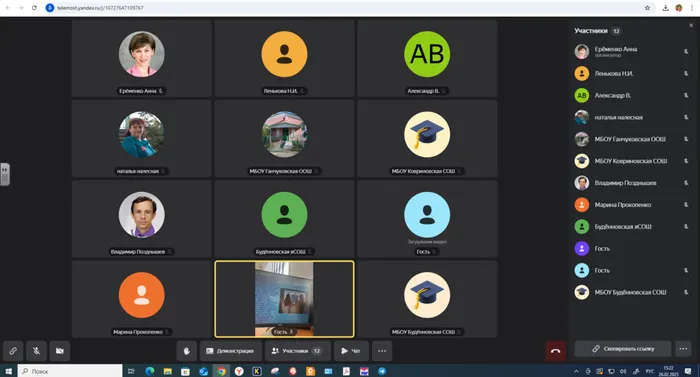This screenshot has width=700, height=377.
Task: Open browser downloads icon
Action: coord(666,8)
